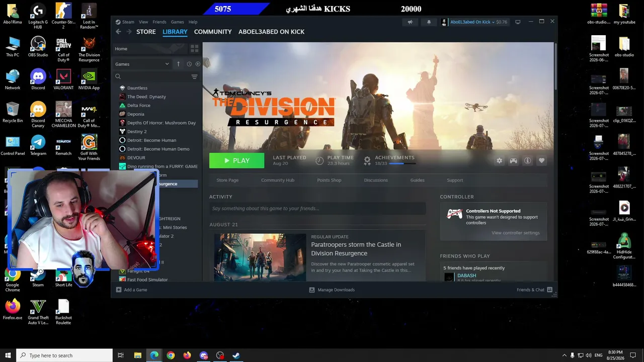Viewport: 644px width, 362px height.
Task: Show game info panel icon
Action: click(527, 160)
